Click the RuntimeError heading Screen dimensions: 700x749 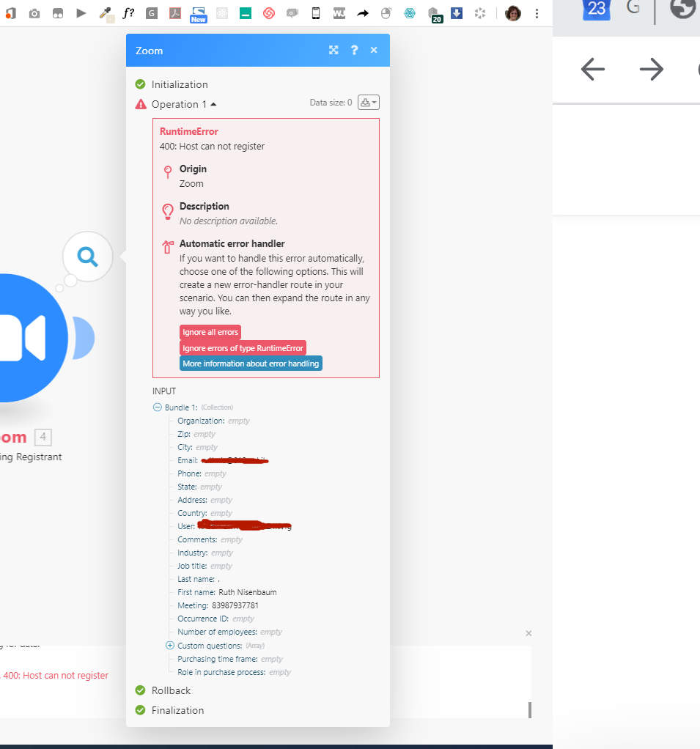(188, 131)
